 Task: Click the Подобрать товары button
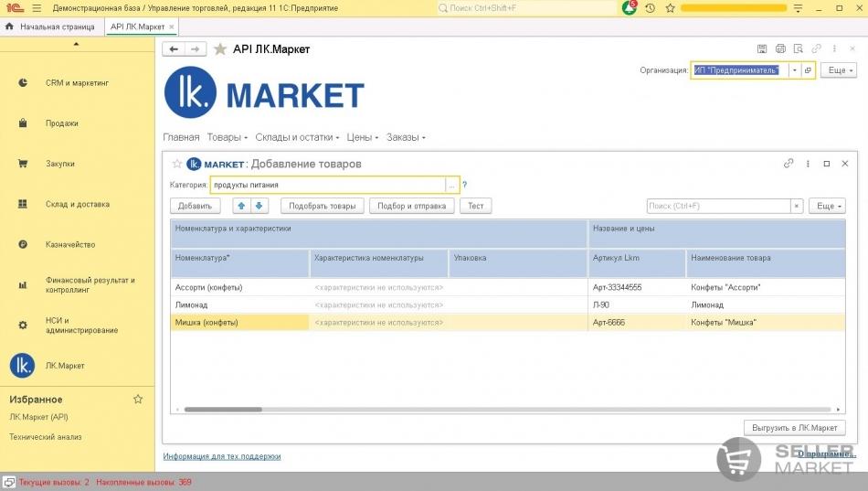[323, 206]
